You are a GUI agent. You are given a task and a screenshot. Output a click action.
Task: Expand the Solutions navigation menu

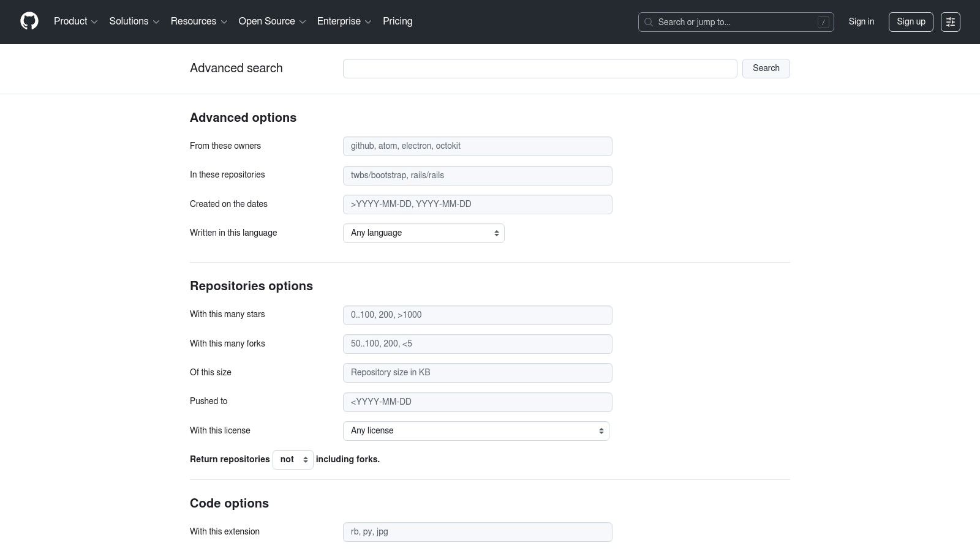coord(134,21)
